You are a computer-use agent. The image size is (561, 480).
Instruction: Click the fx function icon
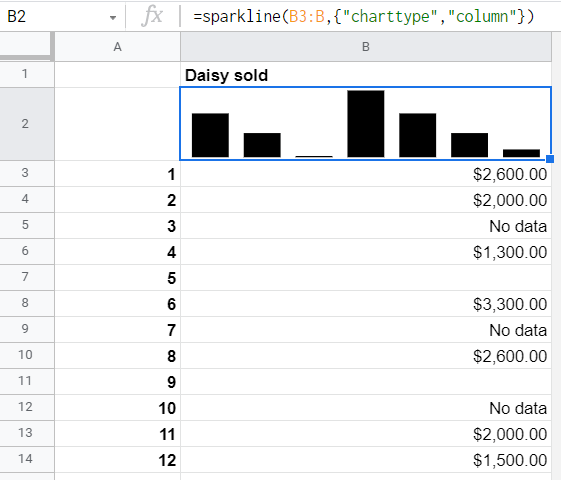point(152,16)
